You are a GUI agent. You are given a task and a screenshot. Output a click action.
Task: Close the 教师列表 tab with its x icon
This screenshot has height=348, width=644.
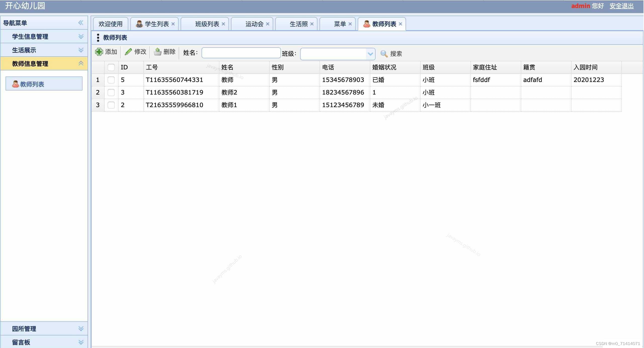(400, 24)
